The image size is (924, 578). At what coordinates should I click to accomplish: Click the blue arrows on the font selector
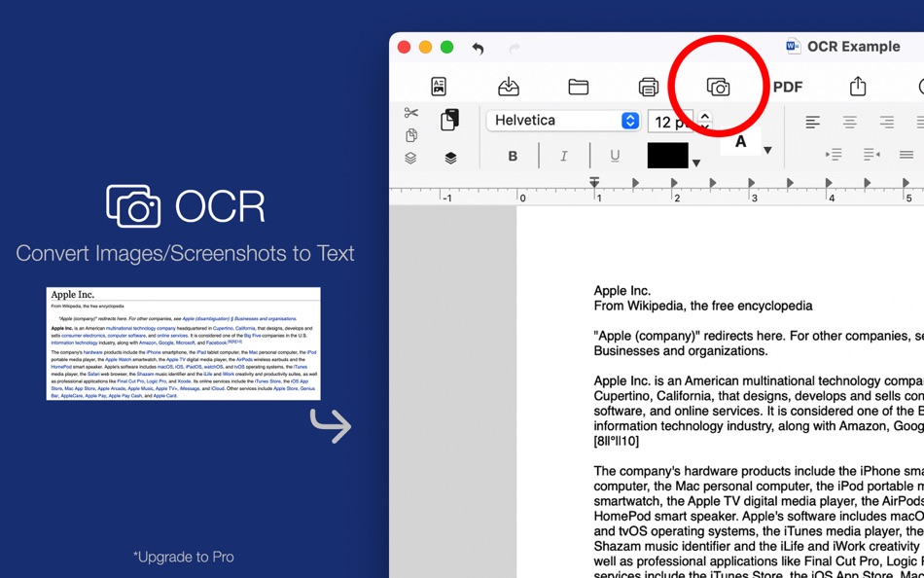pos(630,121)
